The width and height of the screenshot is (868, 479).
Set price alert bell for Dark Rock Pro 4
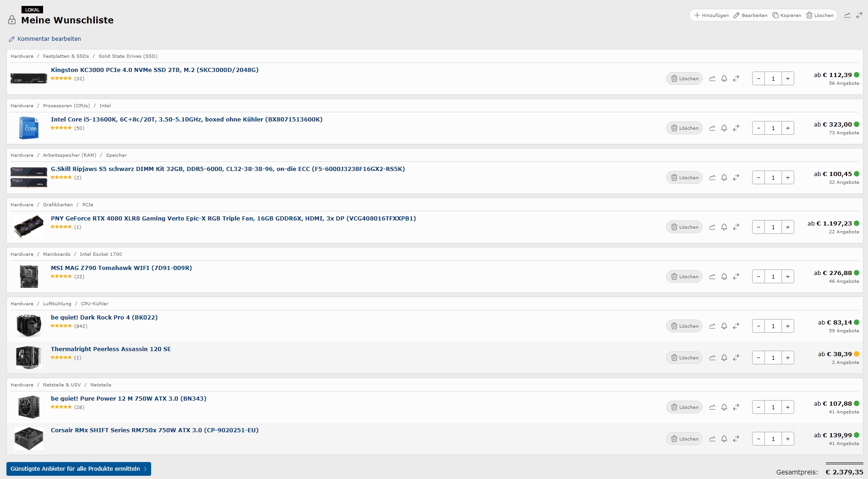point(724,326)
